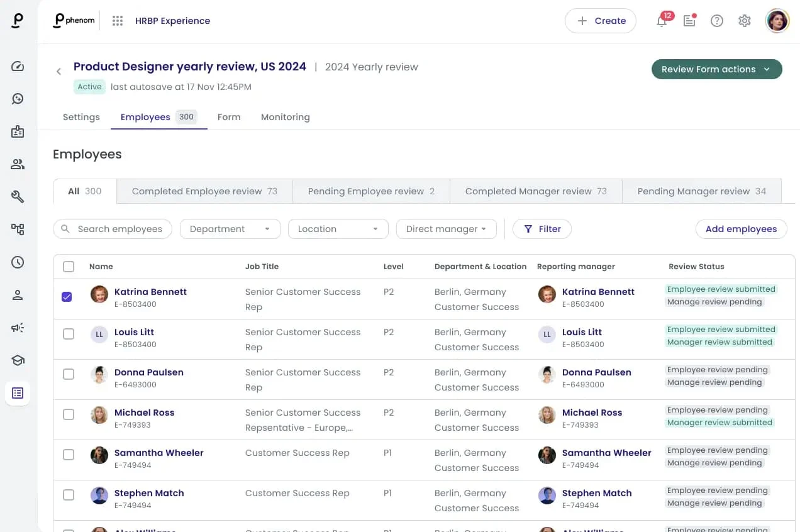Open the chat bubble icon in sidebar

coord(18,99)
